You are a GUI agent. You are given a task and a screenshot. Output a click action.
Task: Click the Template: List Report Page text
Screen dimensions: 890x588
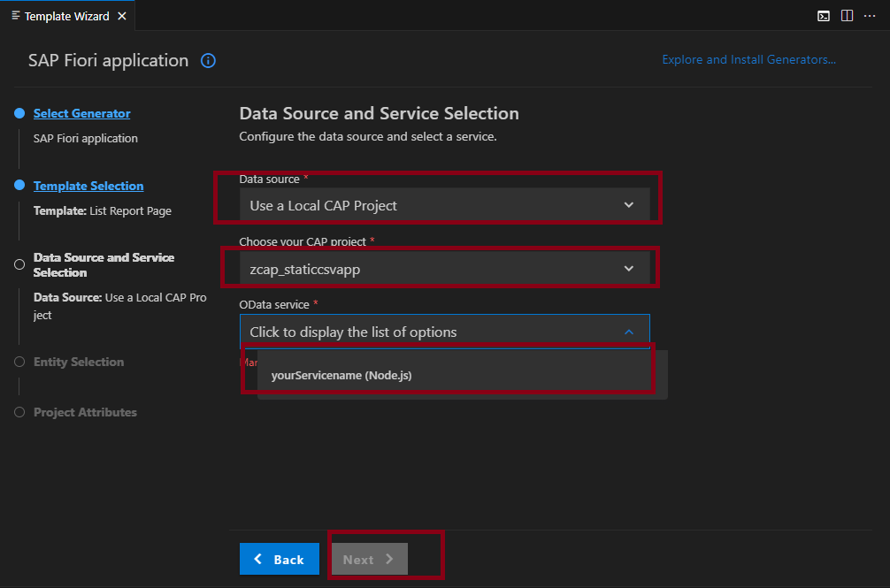(x=102, y=211)
